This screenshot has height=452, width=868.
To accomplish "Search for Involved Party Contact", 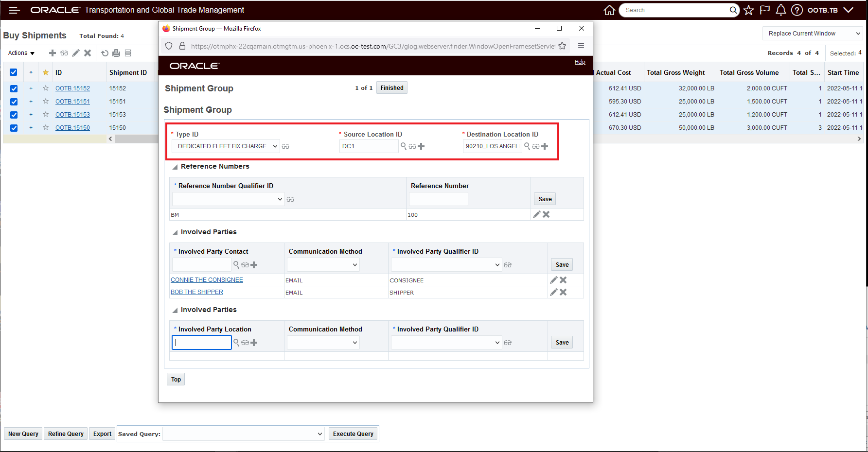I will pos(236,264).
